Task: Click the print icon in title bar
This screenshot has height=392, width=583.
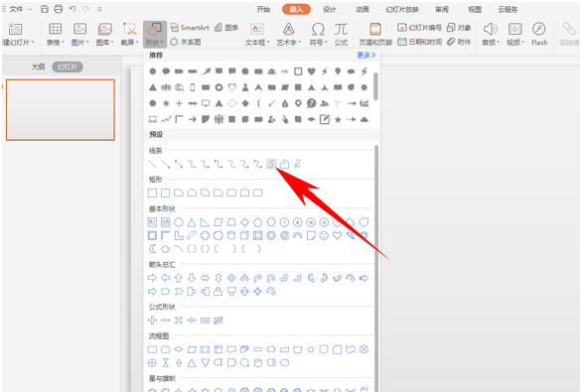Action: (x=59, y=9)
